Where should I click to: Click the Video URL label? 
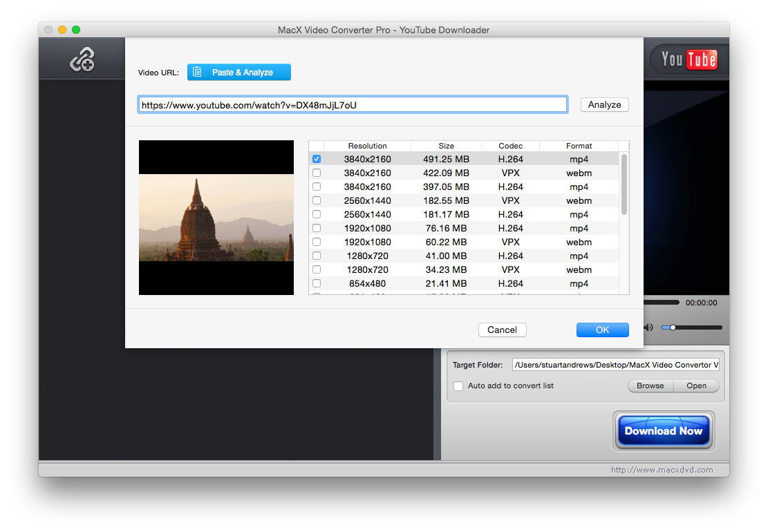coord(158,73)
